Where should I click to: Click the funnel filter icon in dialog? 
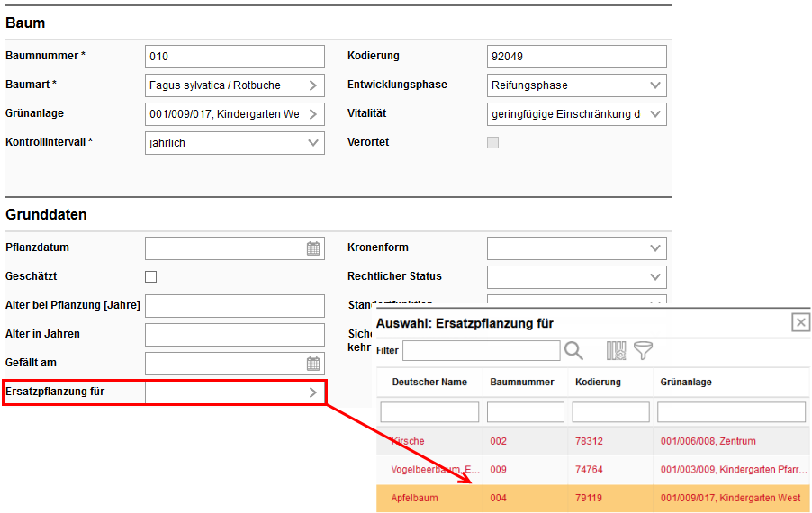(643, 350)
